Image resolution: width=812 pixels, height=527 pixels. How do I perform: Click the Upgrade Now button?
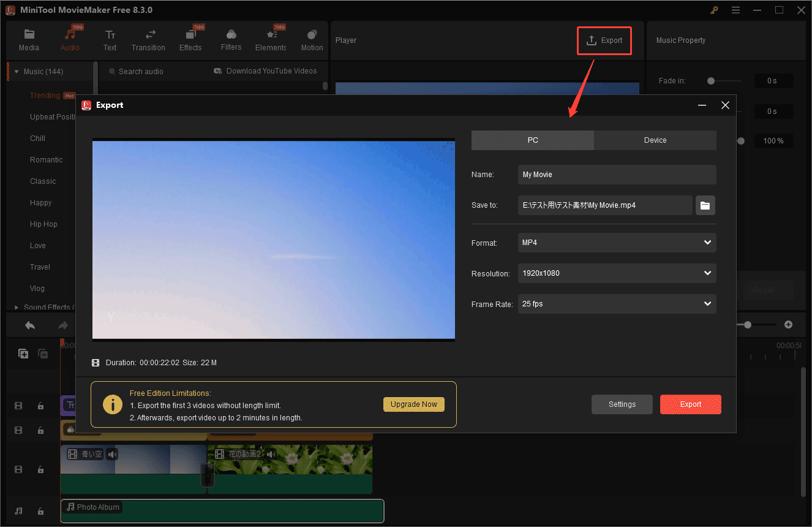(414, 404)
